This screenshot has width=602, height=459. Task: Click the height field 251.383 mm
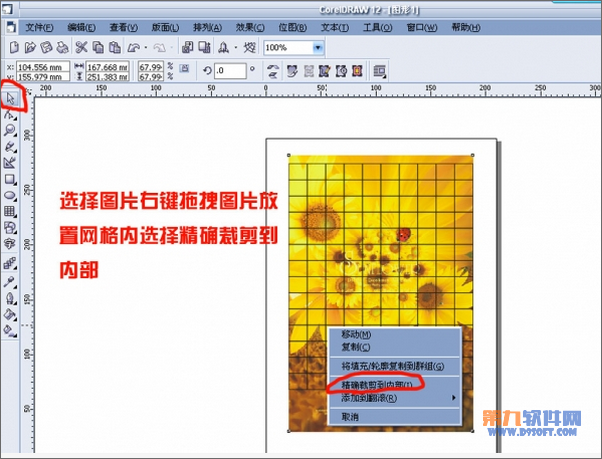pyautogui.click(x=107, y=77)
